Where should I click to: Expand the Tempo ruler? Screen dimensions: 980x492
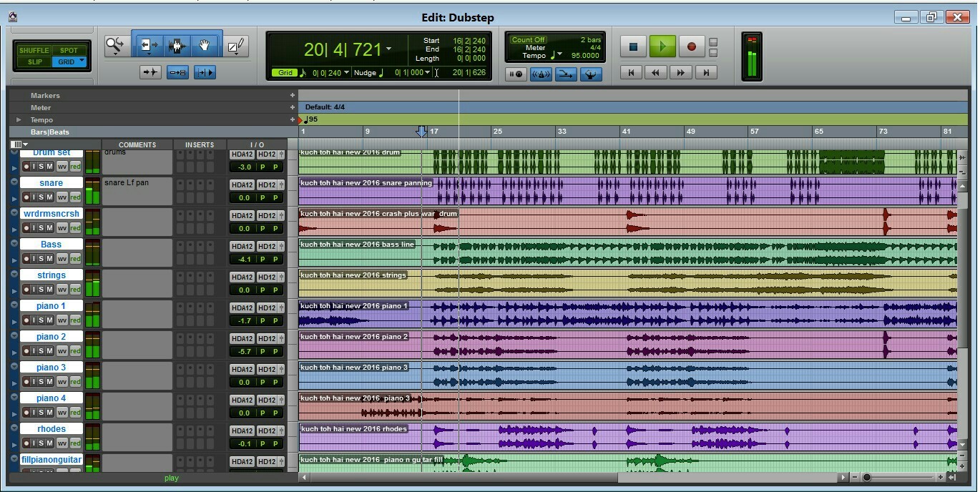(19, 120)
